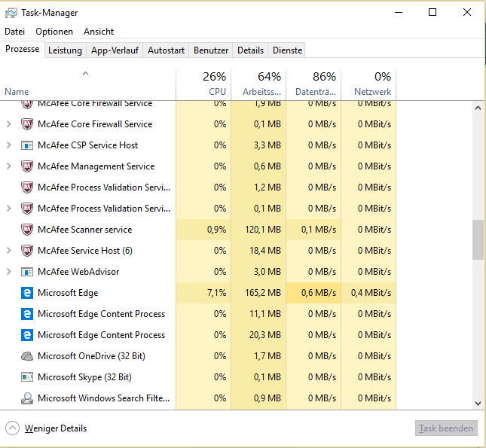Click the Microsoft Edge process icon

(x=27, y=293)
